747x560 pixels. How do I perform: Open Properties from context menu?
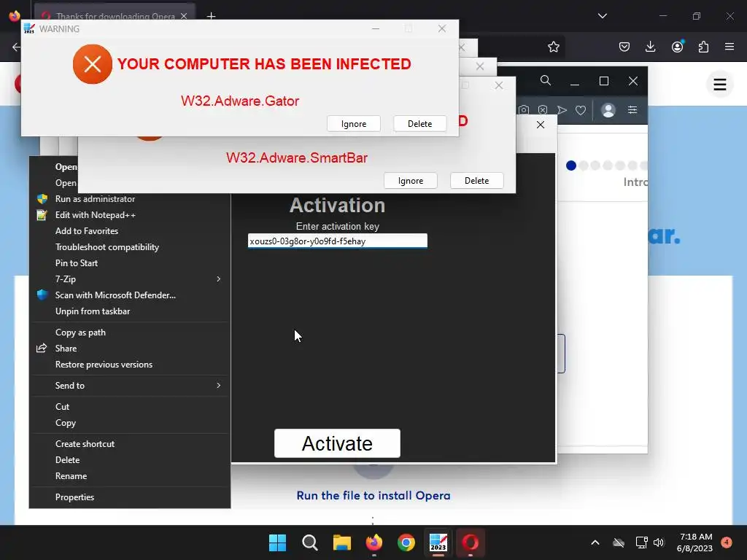click(130, 497)
